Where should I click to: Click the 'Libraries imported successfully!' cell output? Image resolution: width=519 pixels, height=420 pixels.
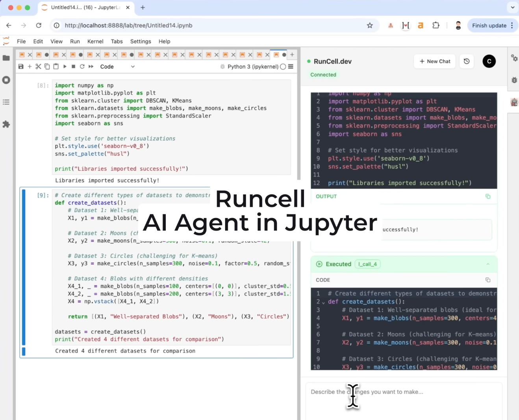click(107, 180)
